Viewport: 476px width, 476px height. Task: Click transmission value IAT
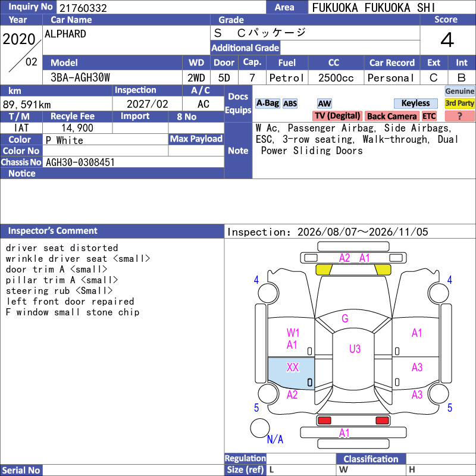(21, 128)
